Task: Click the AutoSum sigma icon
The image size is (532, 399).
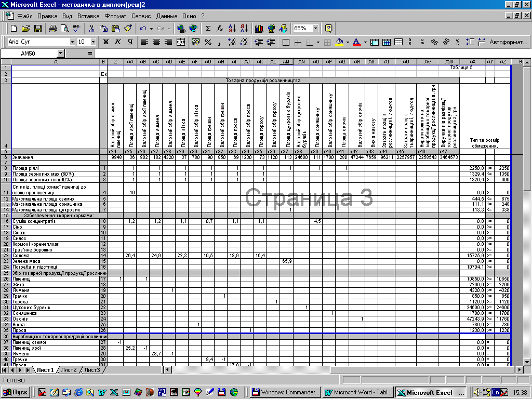Action: 208,29
